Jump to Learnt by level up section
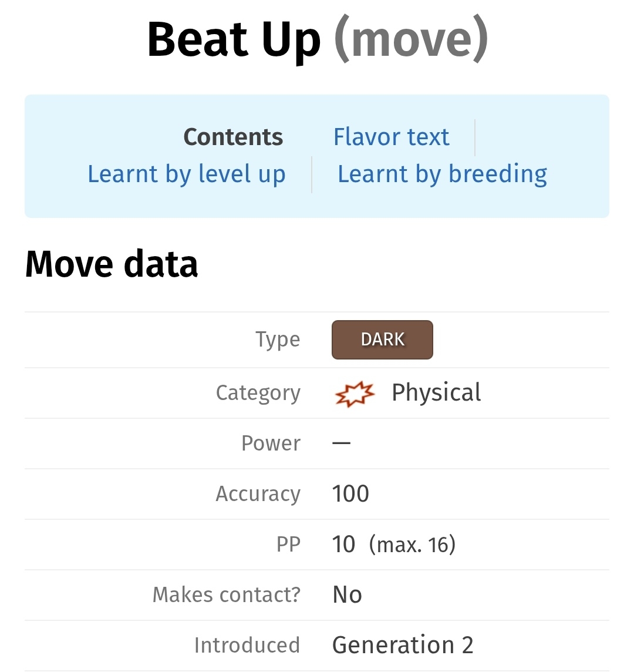This screenshot has width=634, height=672. tap(186, 174)
